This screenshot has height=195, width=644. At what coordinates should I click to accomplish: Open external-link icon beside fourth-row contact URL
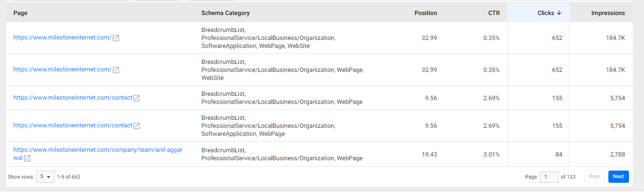point(136,126)
